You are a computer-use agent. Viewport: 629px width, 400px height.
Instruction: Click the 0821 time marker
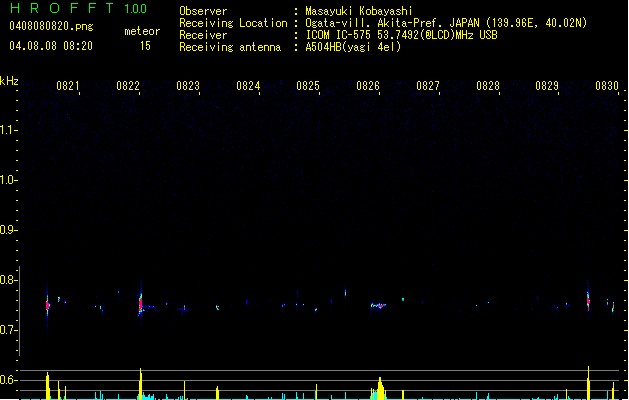tap(67, 86)
